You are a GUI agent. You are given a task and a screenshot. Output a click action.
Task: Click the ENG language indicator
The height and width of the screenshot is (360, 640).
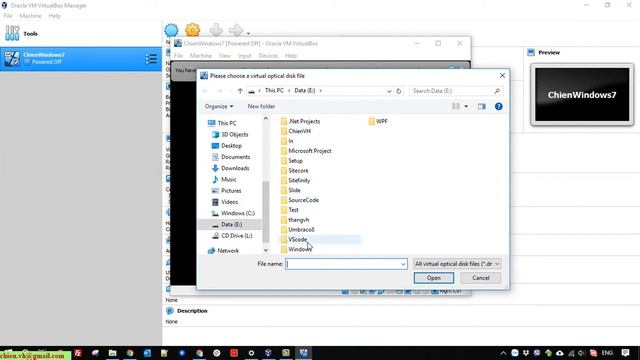[607, 353]
